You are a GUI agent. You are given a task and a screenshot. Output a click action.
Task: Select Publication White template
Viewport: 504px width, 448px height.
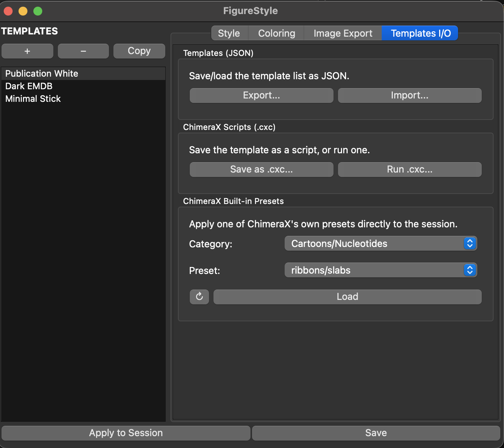click(83, 74)
